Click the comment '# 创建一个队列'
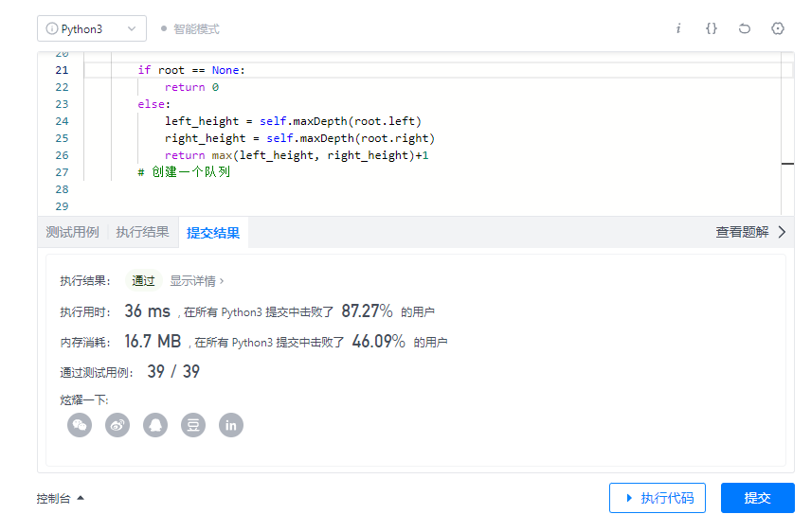 tap(184, 172)
